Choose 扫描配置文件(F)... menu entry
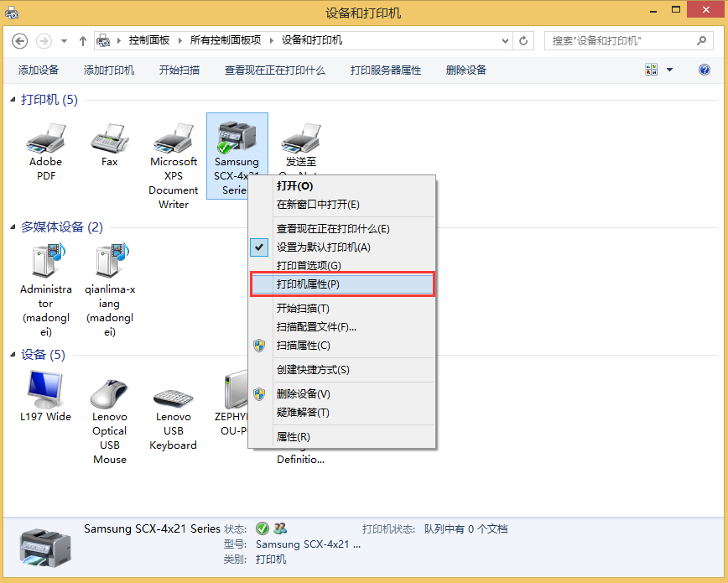The image size is (728, 583). tap(341, 327)
